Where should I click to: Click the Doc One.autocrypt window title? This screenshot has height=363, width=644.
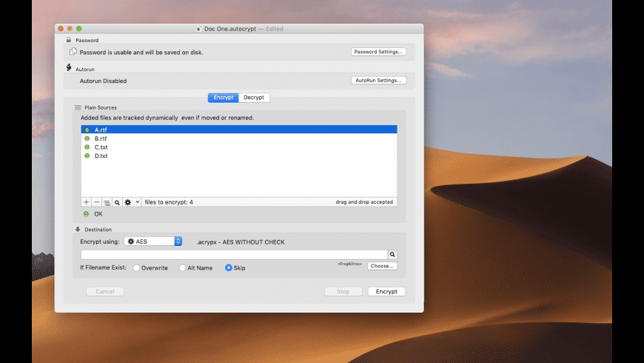pos(230,29)
